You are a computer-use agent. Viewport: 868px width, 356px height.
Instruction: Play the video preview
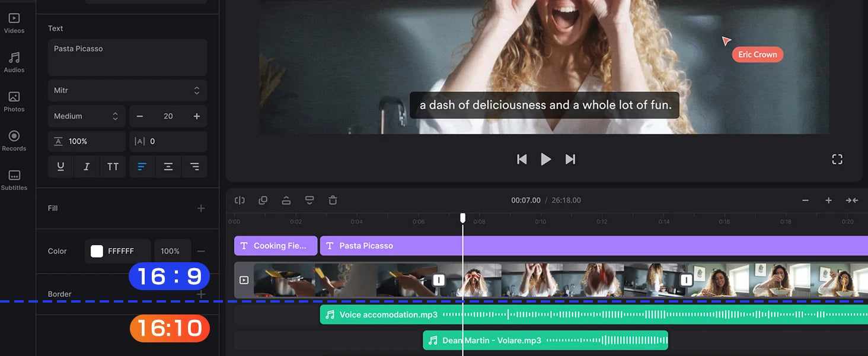point(545,159)
